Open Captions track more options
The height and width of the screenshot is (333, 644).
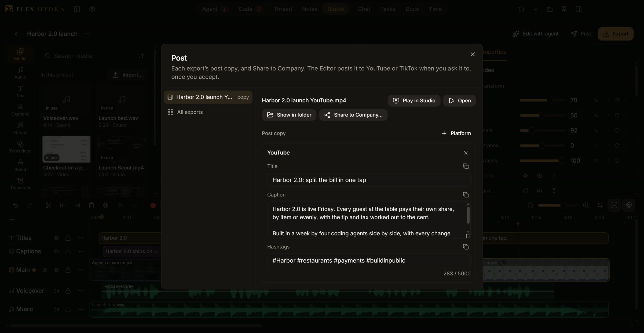[81, 251]
